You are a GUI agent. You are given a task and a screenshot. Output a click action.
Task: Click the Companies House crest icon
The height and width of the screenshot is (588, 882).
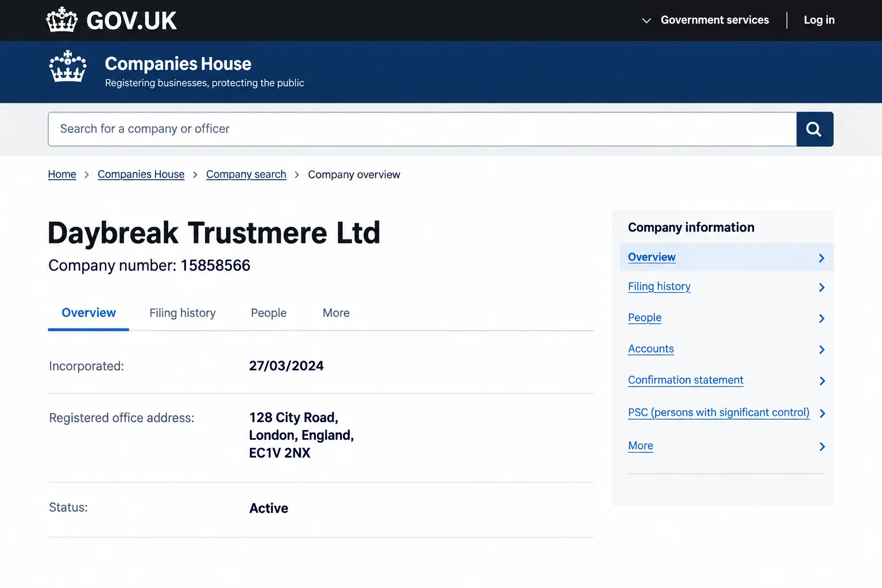(x=68, y=66)
